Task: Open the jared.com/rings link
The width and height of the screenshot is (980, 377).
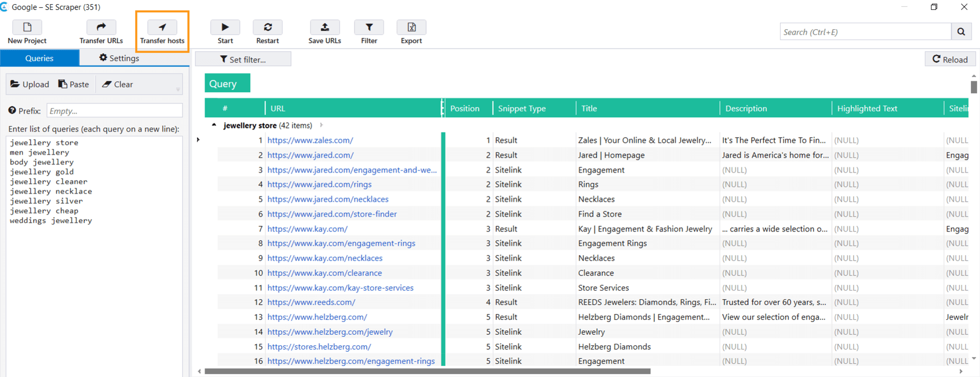Action: pyautogui.click(x=319, y=184)
